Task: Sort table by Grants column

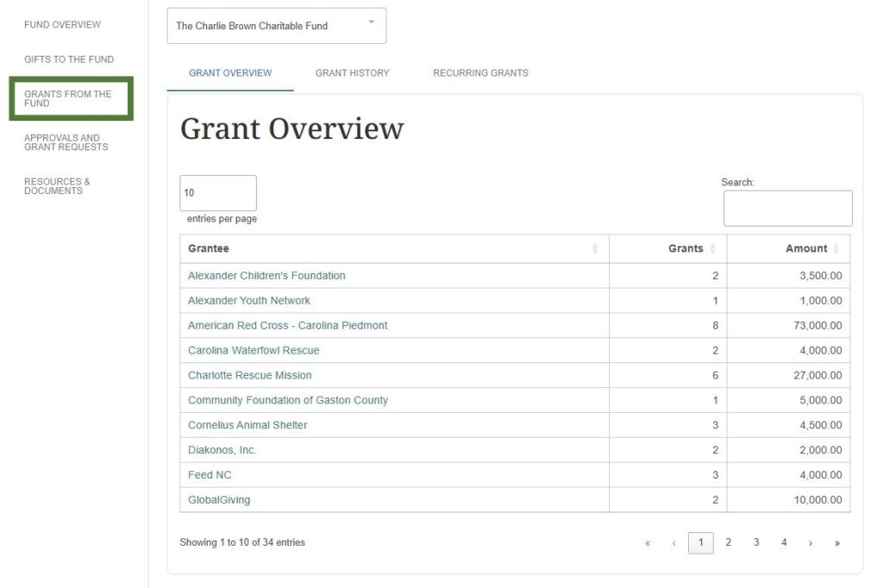Action: click(x=668, y=248)
